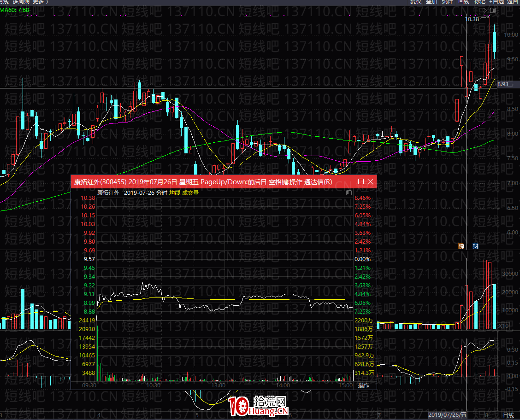Click the 6.05% label near the top of right axis

(362, 216)
